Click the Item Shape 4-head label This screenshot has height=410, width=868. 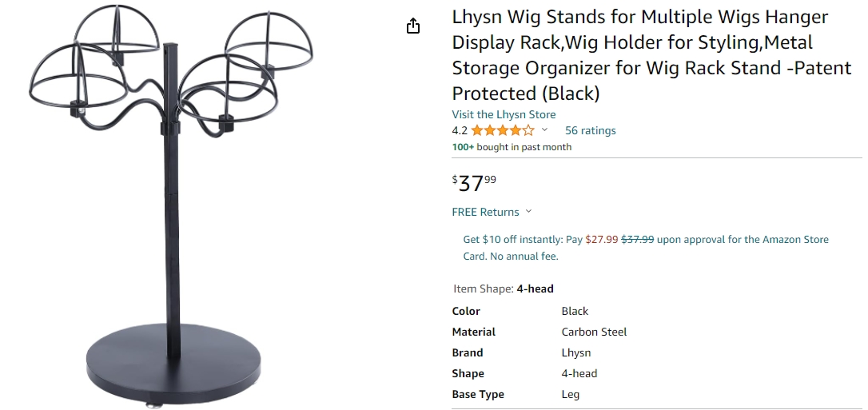(504, 289)
